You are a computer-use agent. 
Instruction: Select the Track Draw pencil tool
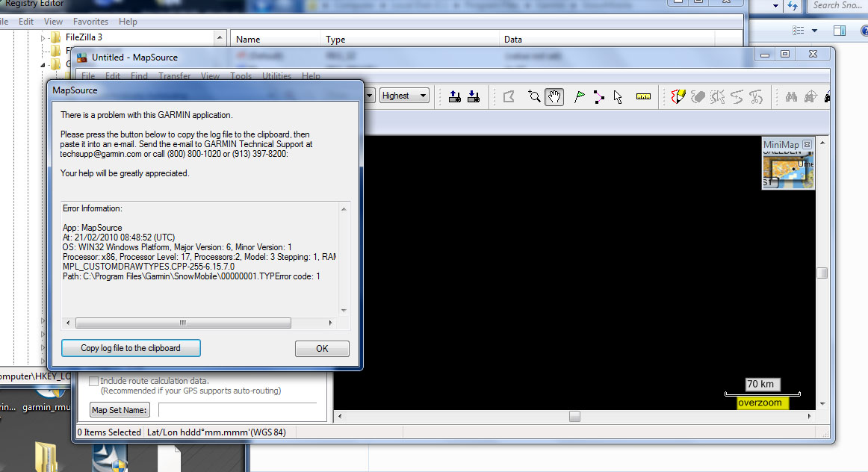click(x=678, y=97)
